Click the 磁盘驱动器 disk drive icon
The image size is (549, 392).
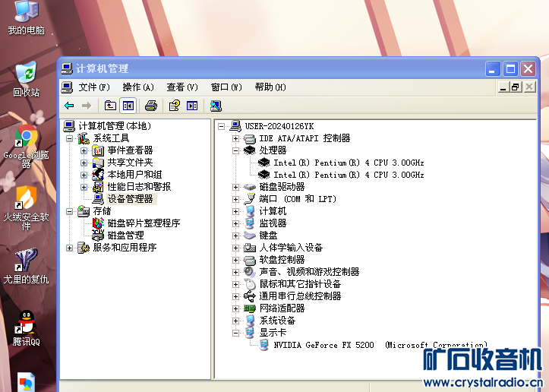(249, 187)
